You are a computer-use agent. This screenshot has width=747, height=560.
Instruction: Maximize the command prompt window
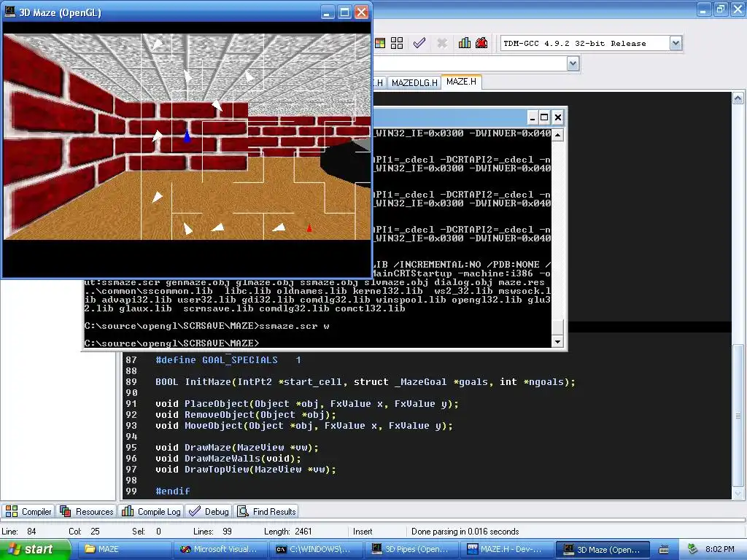click(544, 117)
